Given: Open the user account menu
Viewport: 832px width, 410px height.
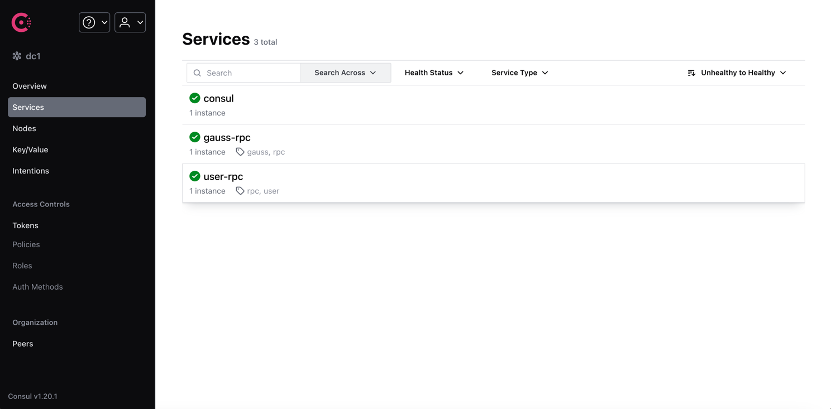Looking at the screenshot, I should [x=130, y=22].
